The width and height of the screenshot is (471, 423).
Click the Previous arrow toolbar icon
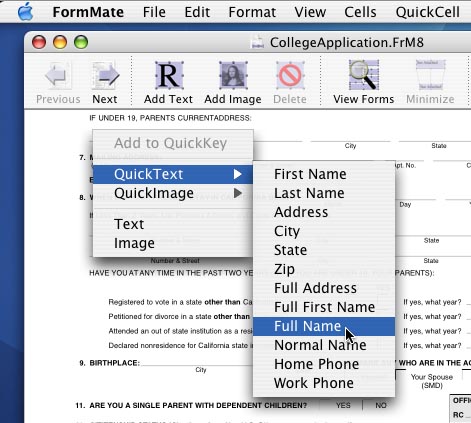click(58, 75)
